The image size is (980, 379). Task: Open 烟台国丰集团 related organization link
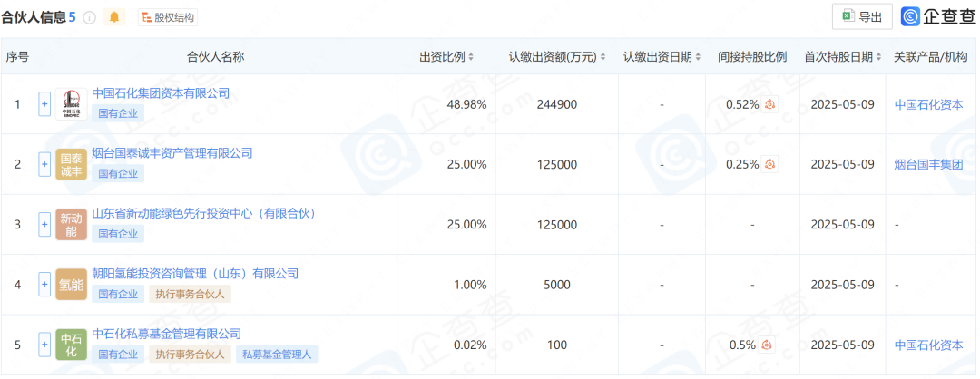pos(928,164)
